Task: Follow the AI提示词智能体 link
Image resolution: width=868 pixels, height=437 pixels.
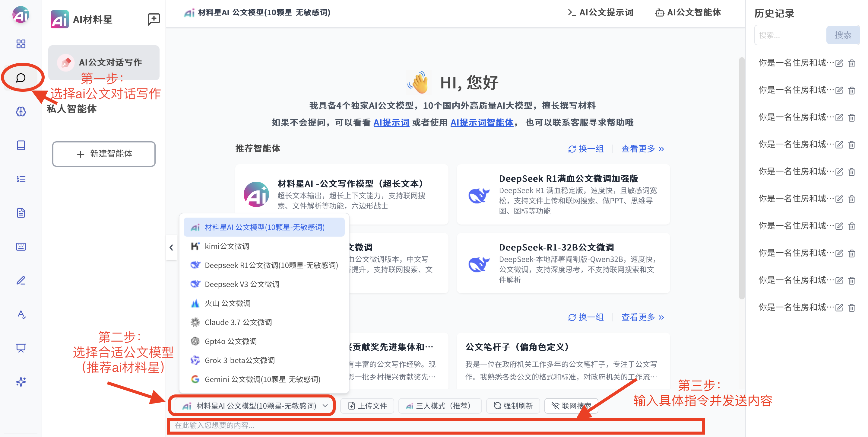Action: (482, 123)
